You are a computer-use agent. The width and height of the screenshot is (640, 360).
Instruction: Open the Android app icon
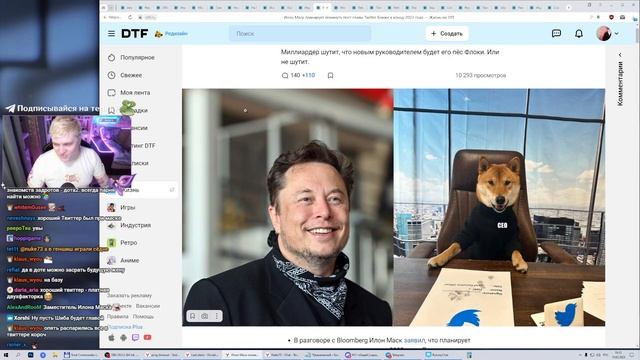[123, 338]
